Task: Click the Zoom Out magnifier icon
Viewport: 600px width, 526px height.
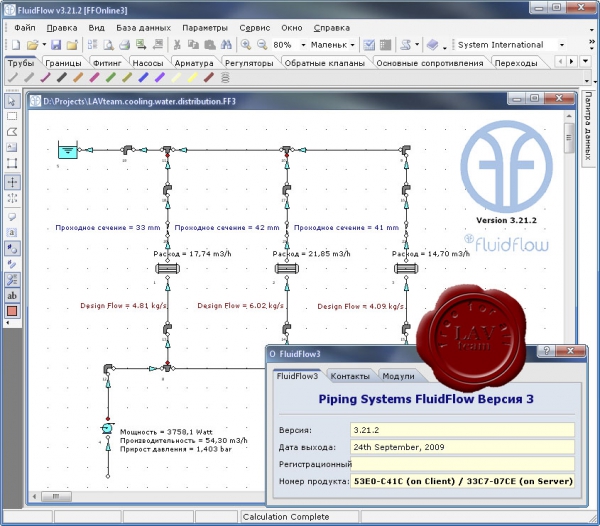Action: pos(262,45)
